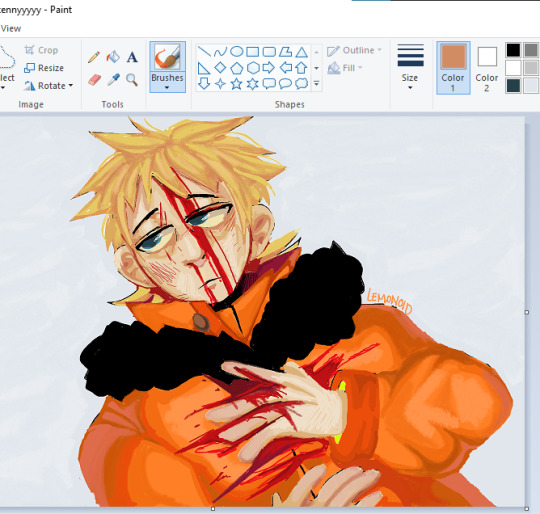Select the Diamond shape

coord(220,68)
